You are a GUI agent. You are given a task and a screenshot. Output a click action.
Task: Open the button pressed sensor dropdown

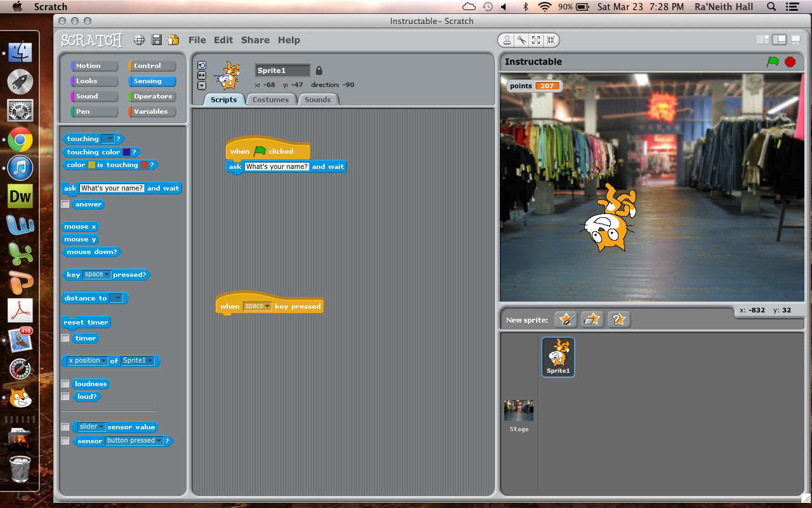pyautogui.click(x=134, y=441)
